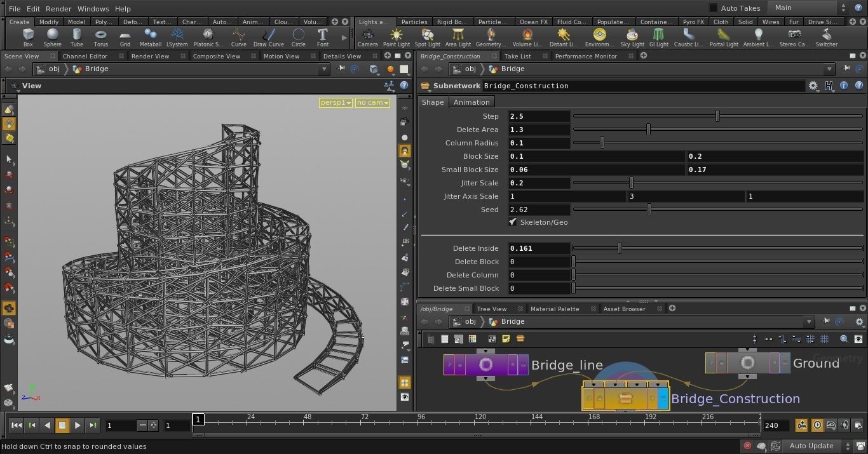The height and width of the screenshot is (454, 868).
Task: Add the Switcher from the shelf
Action: (827, 37)
